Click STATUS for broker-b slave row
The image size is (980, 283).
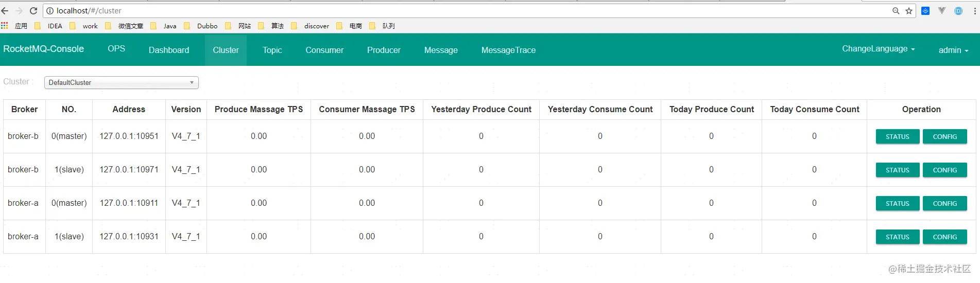[x=898, y=170]
